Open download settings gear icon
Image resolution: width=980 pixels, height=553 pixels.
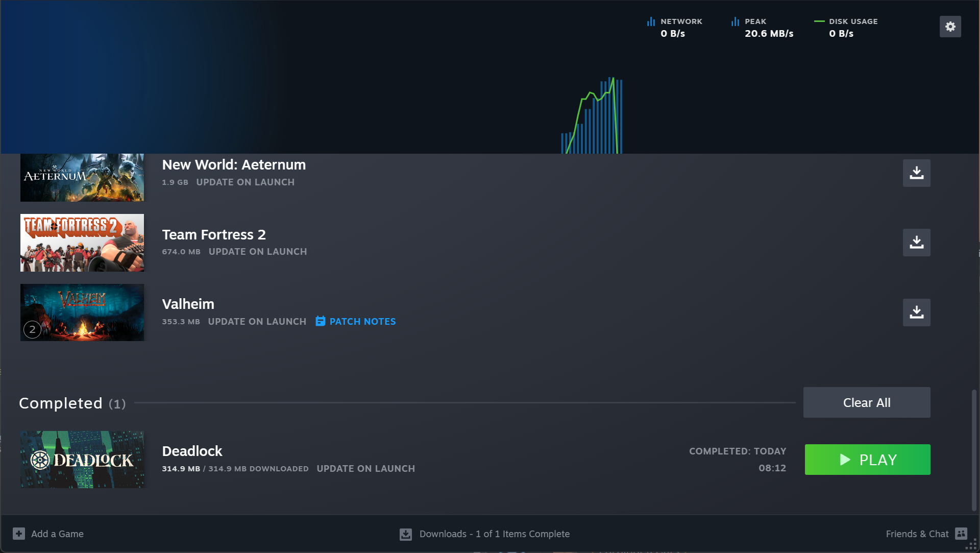pyautogui.click(x=950, y=27)
